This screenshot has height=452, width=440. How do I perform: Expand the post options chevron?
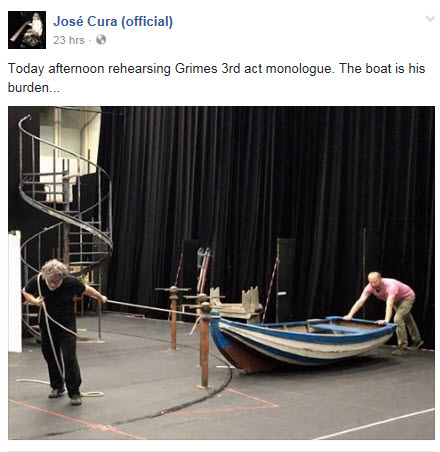coord(430,18)
